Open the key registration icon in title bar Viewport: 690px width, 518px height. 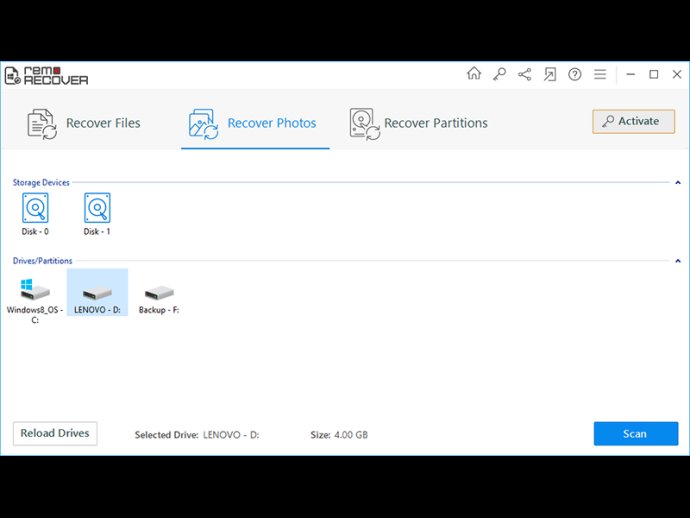(x=499, y=74)
